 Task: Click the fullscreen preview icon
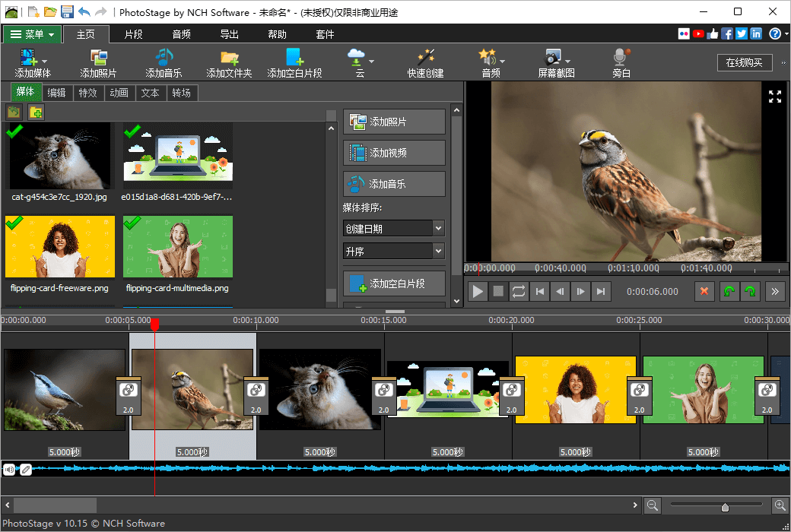[x=774, y=97]
